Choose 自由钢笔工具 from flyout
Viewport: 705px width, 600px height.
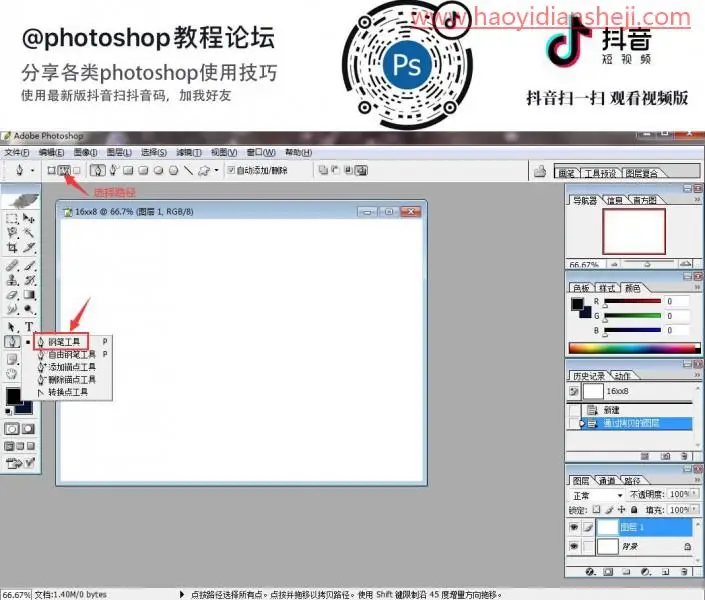[72, 354]
